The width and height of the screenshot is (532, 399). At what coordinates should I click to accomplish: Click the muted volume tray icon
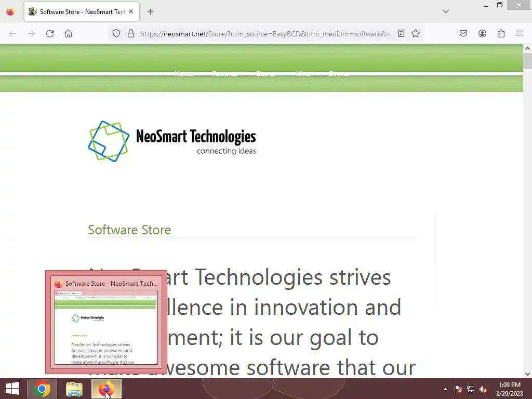[483, 389]
